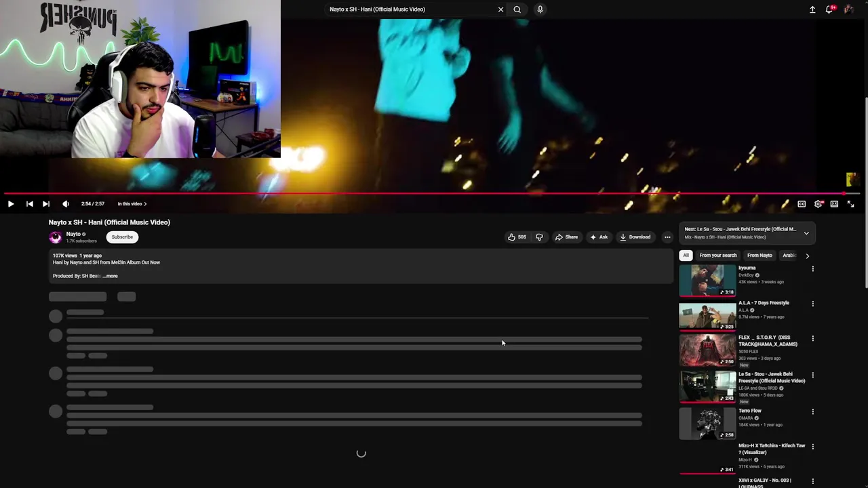Click the yellow channel watermark on video
Screen dimensions: 868x488
coord(852,180)
